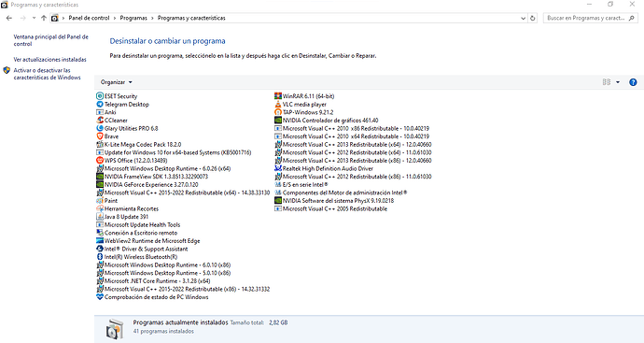Image resolution: width=644 pixels, height=343 pixels.
Task: Select the Brave browser icon
Action: point(99,136)
